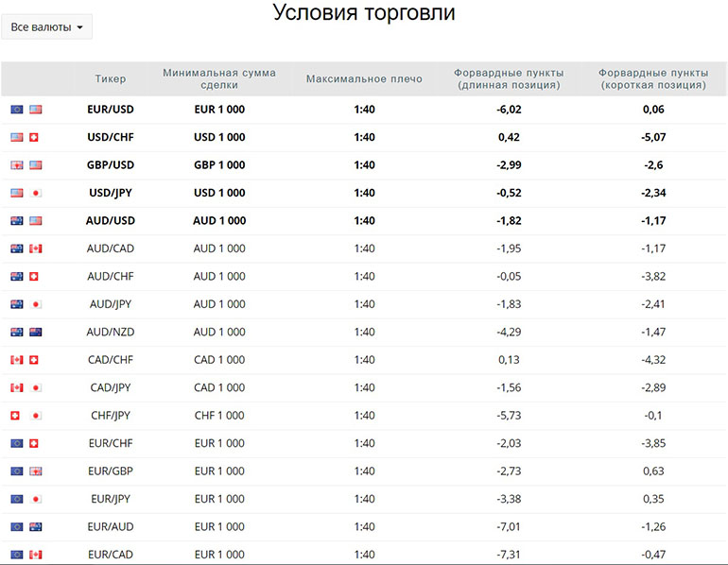Click the EU flag in EUR/USD row
Screen dimensions: 728x565
pos(17,110)
